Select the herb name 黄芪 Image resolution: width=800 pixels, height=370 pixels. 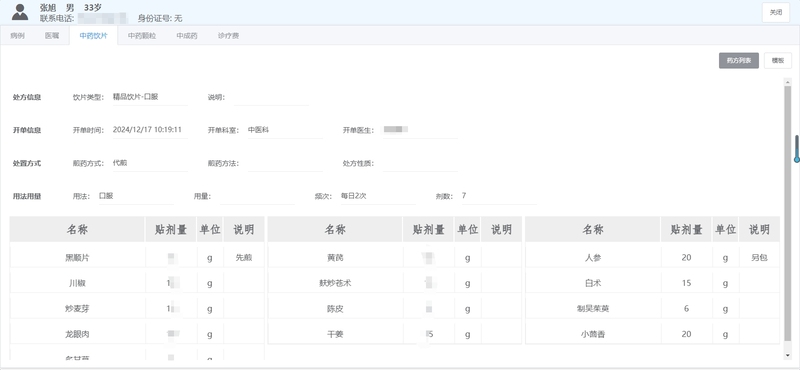point(335,258)
